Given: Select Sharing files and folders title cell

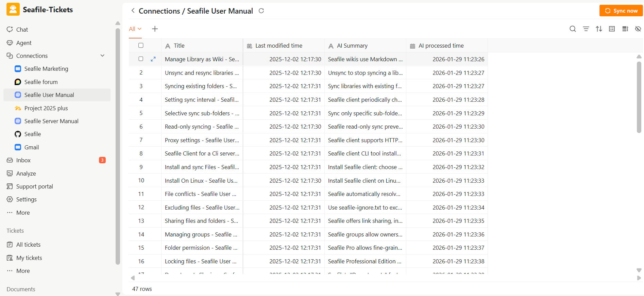Looking at the screenshot, I should pyautogui.click(x=202, y=221).
